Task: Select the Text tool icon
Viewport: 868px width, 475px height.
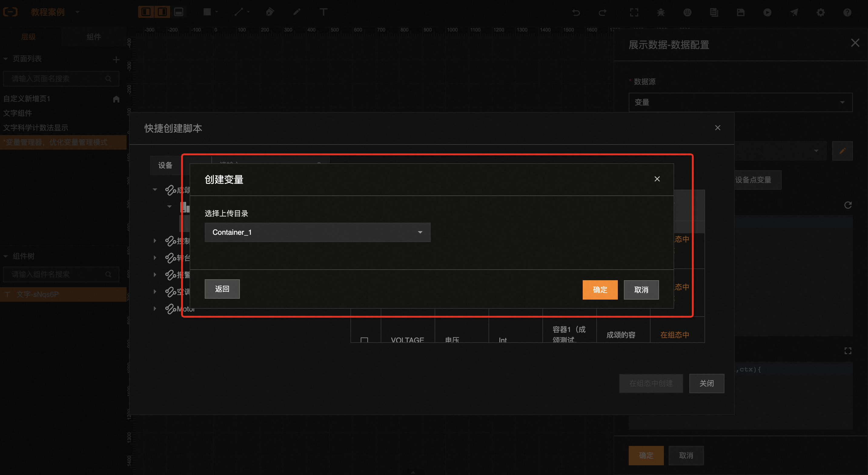Action: pos(323,12)
